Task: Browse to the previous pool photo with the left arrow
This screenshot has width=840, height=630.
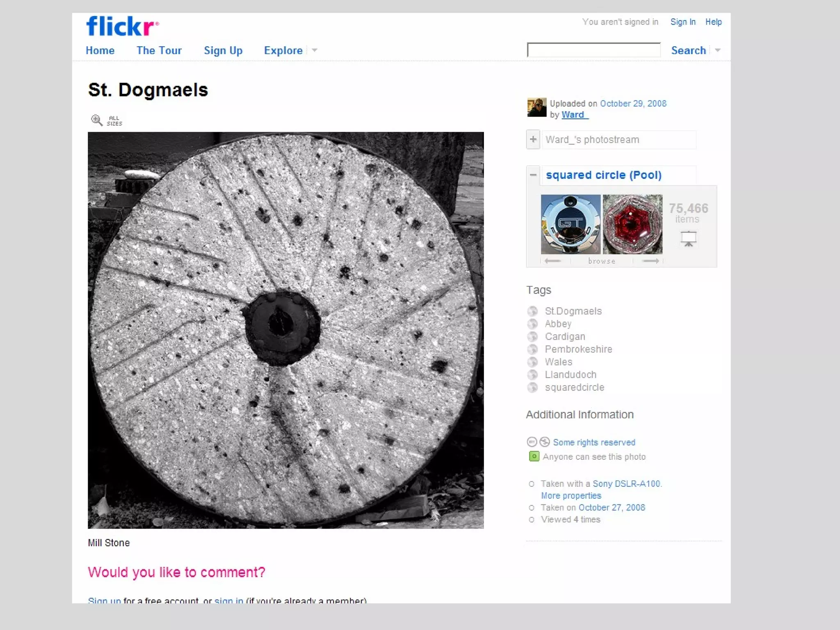Action: (552, 261)
